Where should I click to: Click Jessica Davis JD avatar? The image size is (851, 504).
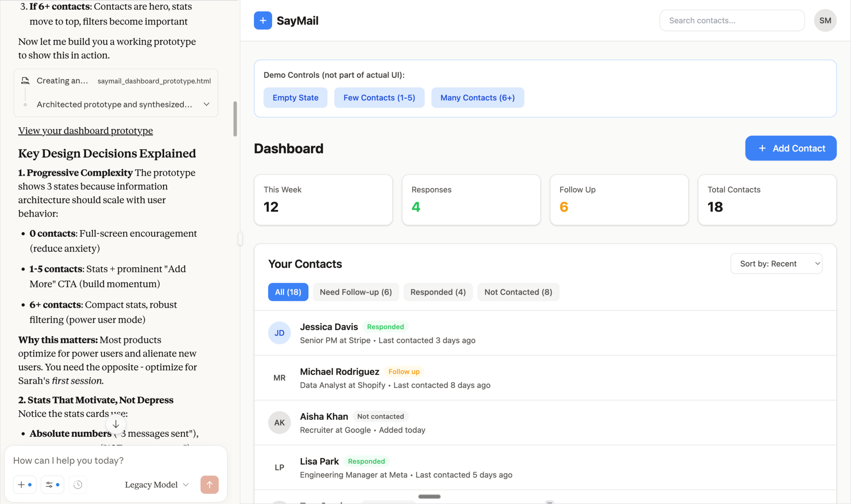coord(279,333)
